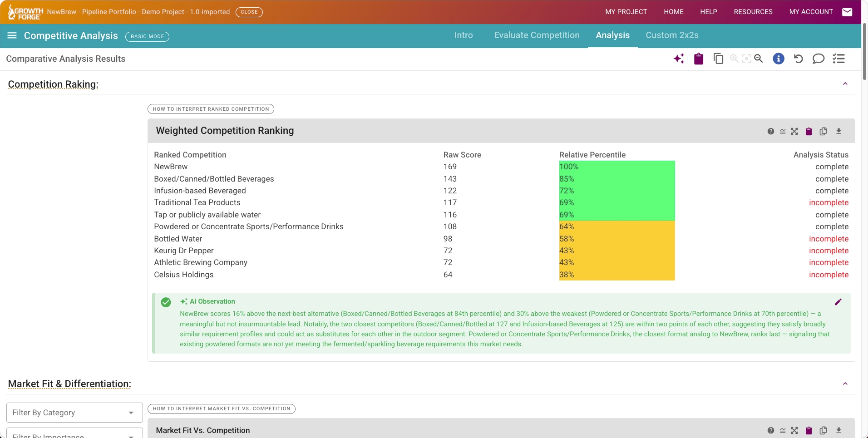This screenshot has width=868, height=438.
Task: Click the Competition Raking heading
Action: [x=53, y=84]
